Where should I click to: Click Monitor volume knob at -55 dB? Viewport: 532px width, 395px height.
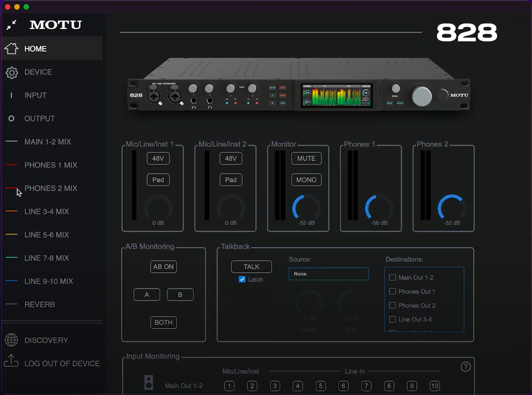307,207
